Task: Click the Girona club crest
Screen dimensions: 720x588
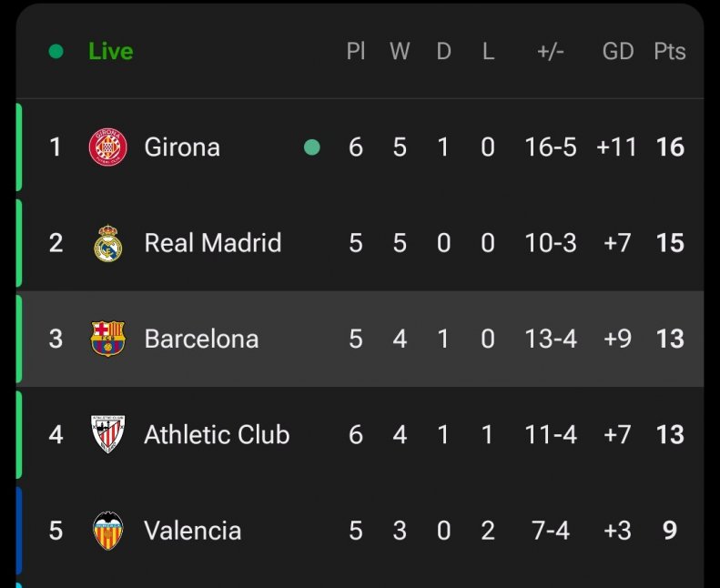Action: pyautogui.click(x=108, y=147)
